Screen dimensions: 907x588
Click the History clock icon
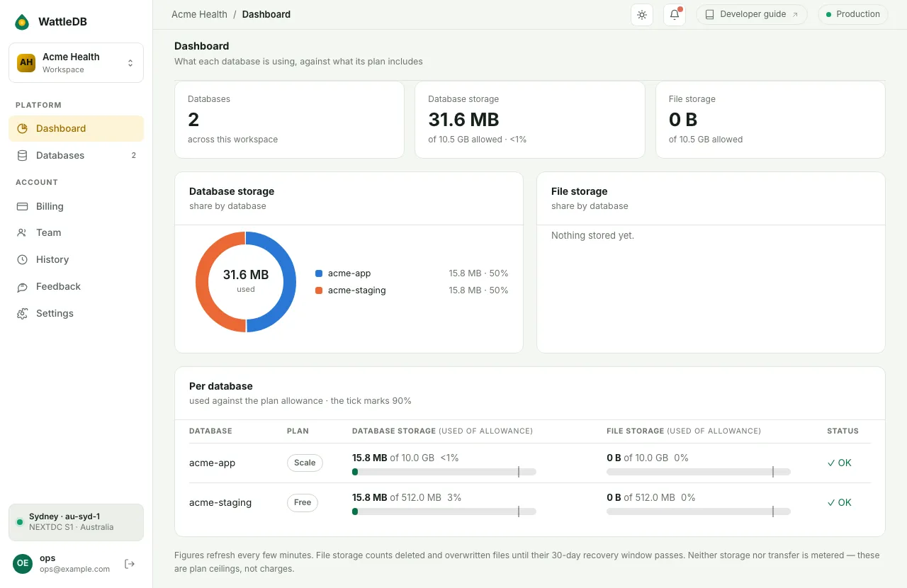coord(22,259)
